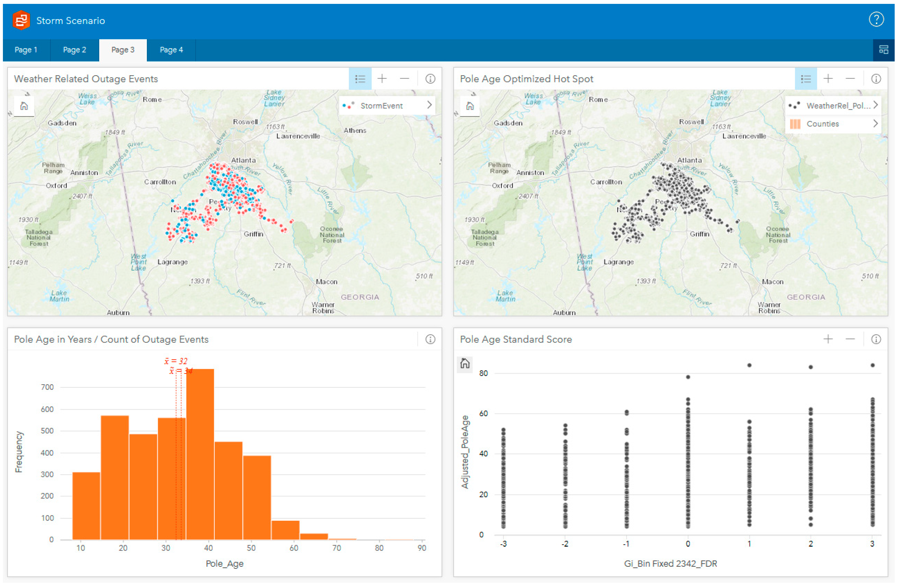Viewport: 900px width, 588px height.
Task: Click home button on Pole Age Hot Spot map
Action: point(470,106)
